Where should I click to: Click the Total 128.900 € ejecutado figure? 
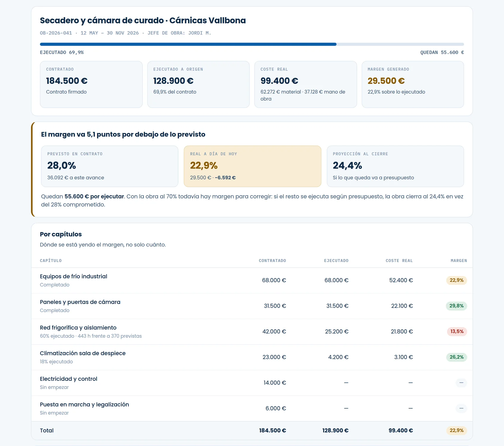click(x=335, y=431)
